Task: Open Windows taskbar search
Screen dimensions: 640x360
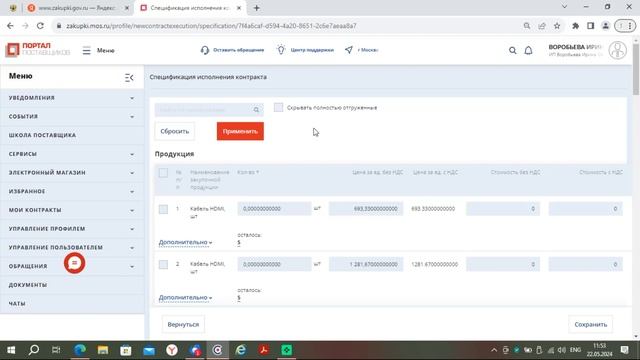Action: click(x=34, y=350)
